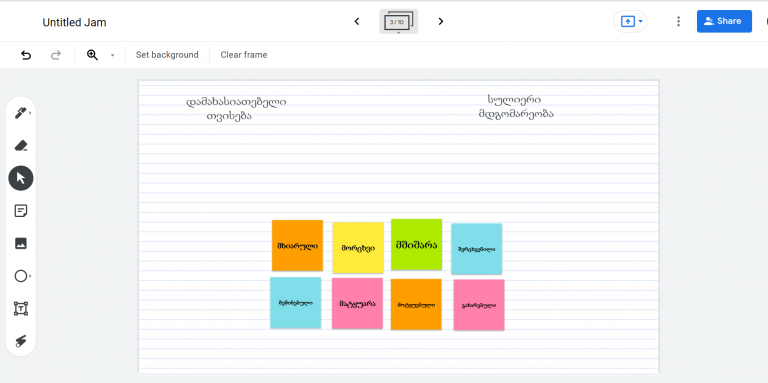Expand the frame bar showing 3/10
768x383 pixels.
point(399,22)
